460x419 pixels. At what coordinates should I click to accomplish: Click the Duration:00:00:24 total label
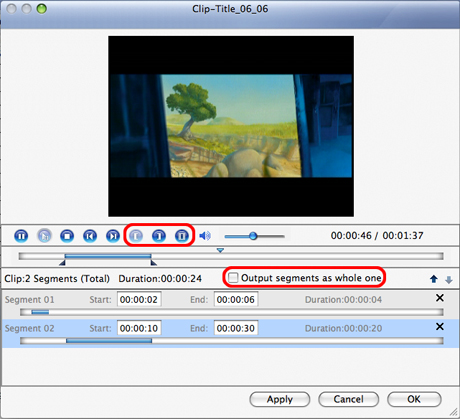tap(160, 279)
